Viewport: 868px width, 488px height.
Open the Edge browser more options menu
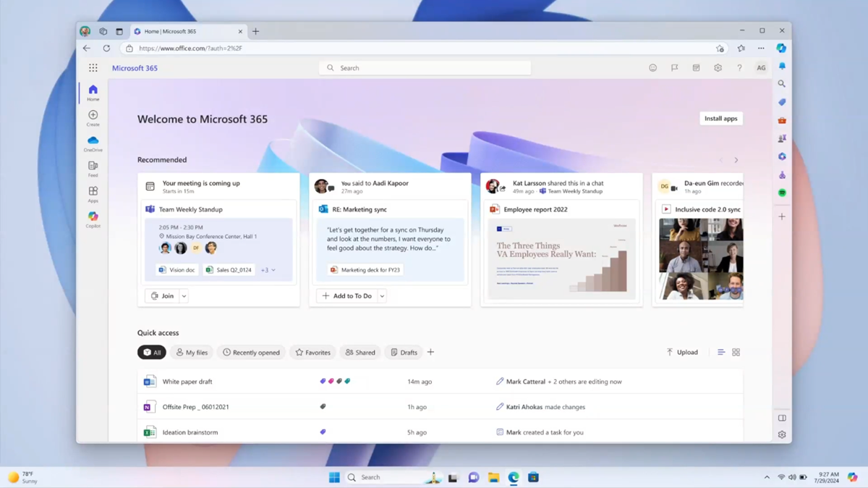[x=761, y=48]
